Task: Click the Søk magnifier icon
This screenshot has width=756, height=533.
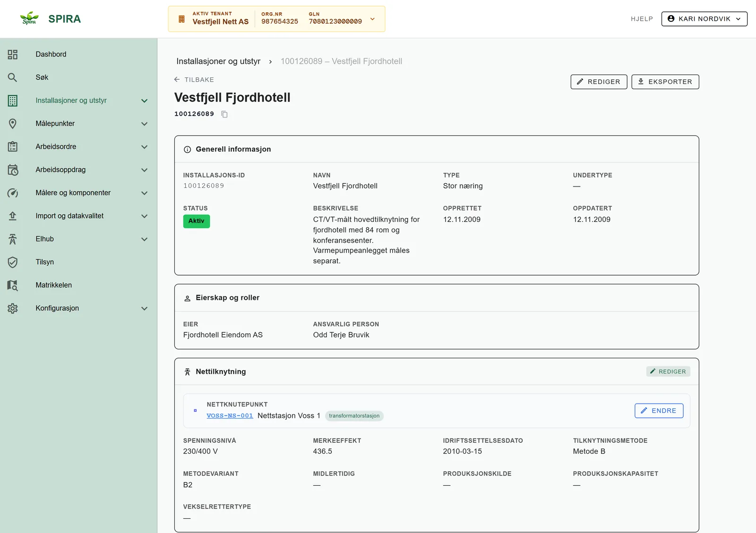Action: 13,77
